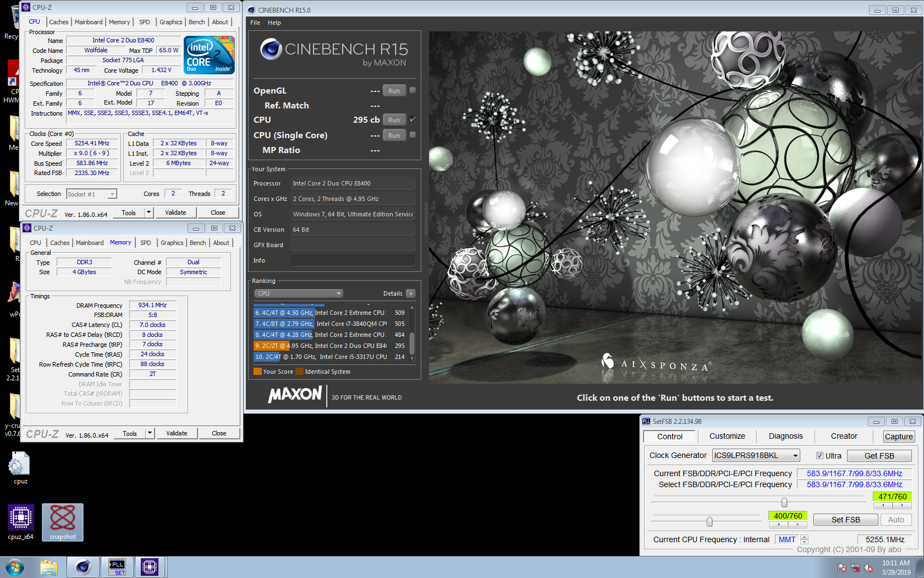The image size is (924, 578).
Task: Click the upper CPU-Z title bar icon
Action: (26, 7)
